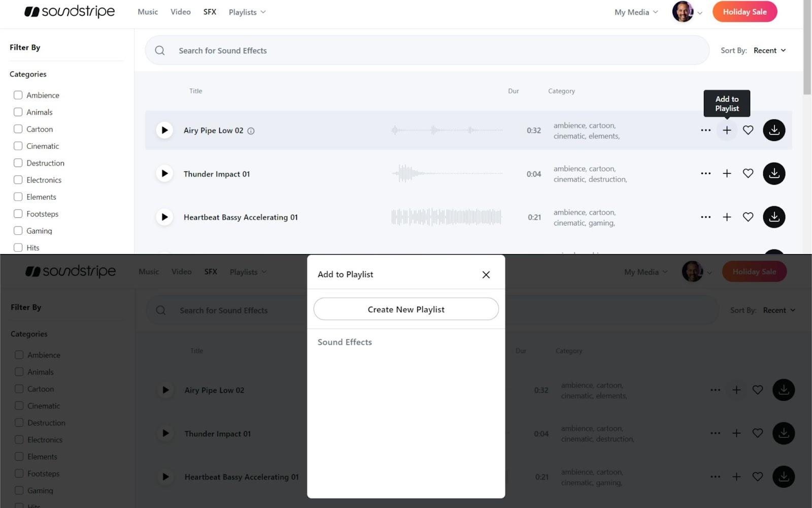Tick the Destruction checkbox on the undimmed page
Viewport: 812px width, 508px height.
click(x=18, y=163)
